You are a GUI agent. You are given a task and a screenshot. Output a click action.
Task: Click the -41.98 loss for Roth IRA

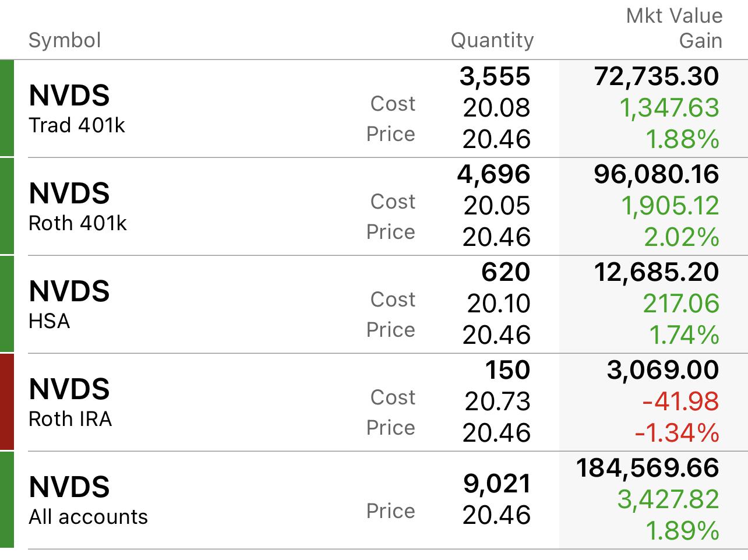point(680,401)
